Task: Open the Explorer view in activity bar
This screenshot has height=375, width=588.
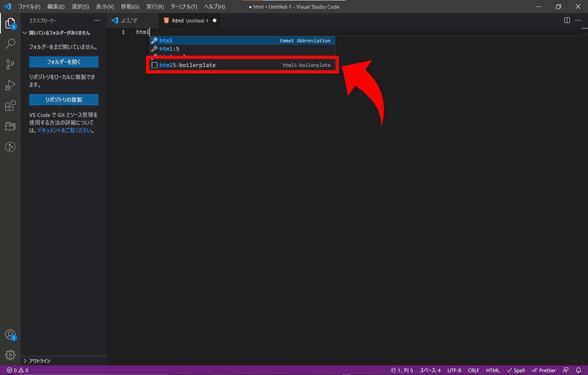Action: click(10, 23)
